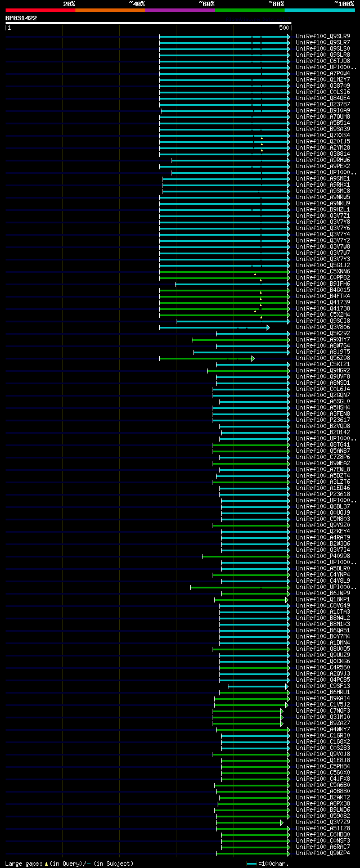
Task: Click label UniRef100_A8NSD1
Action: (323, 383)
